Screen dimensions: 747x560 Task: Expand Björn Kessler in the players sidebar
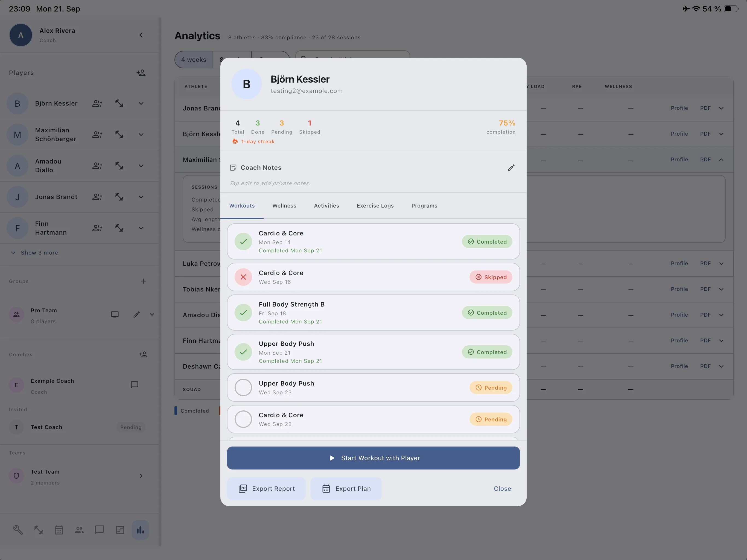click(141, 103)
